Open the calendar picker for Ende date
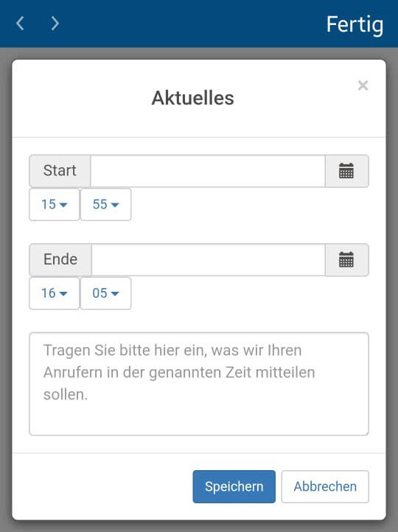Viewport: 398px width, 532px height. coord(346,260)
